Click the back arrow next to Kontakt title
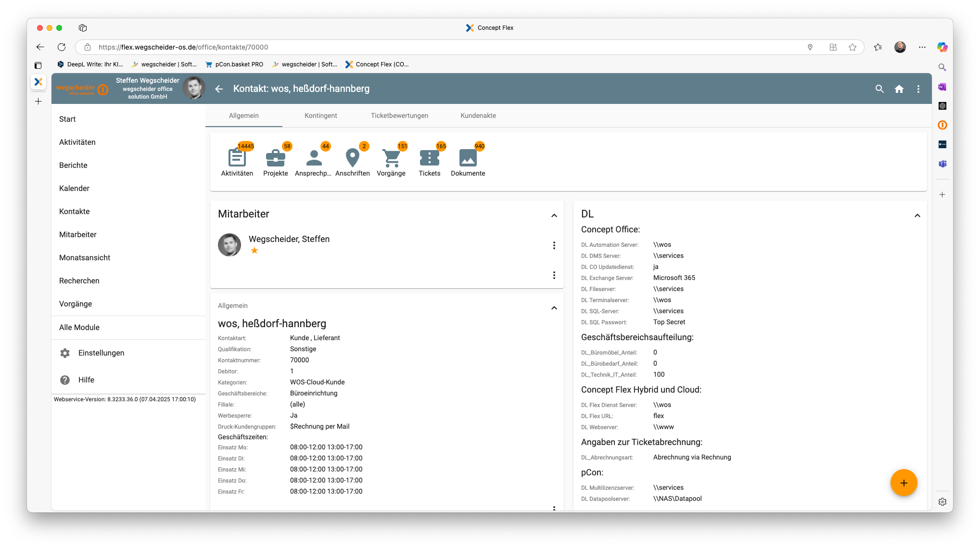The height and width of the screenshot is (548, 980). (x=219, y=89)
